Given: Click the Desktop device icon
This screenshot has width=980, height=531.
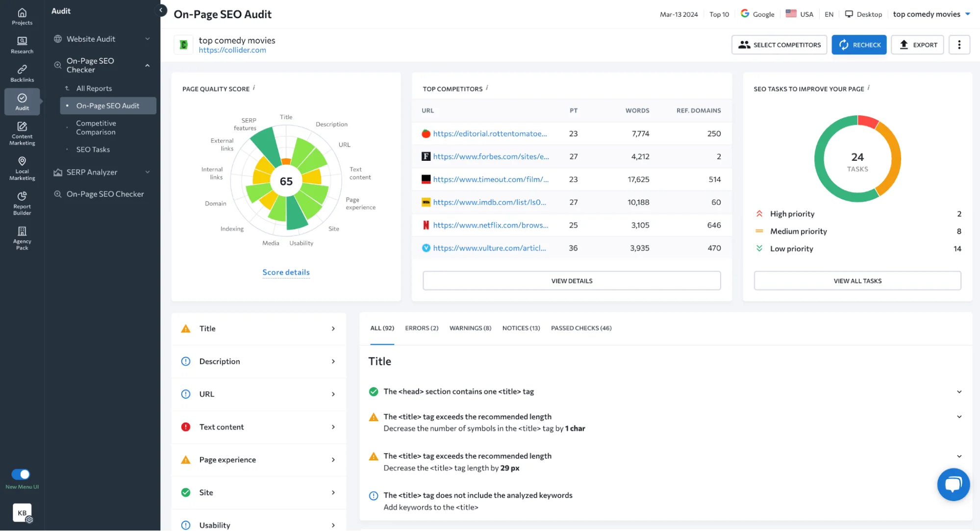Looking at the screenshot, I should [849, 14].
